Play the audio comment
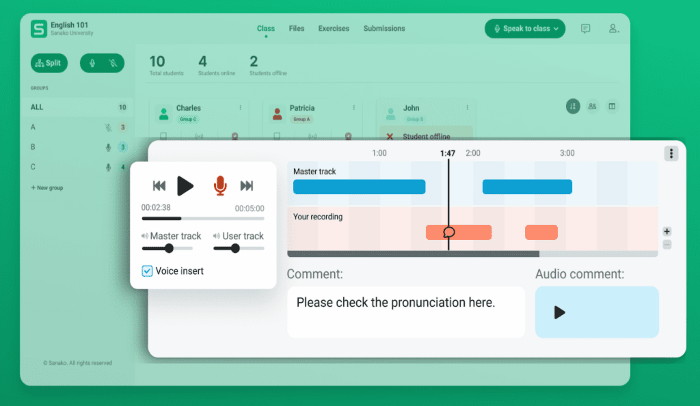 point(559,312)
